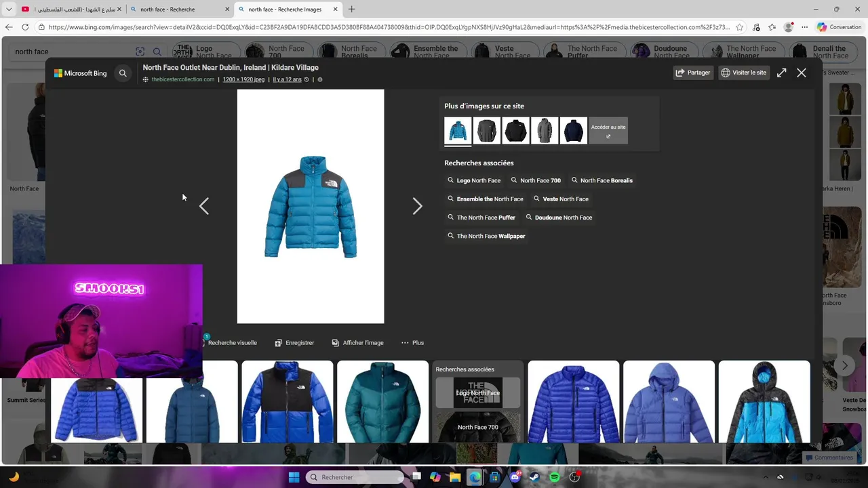Go back in the browser
Screen dimensions: 868x488
[9, 27]
